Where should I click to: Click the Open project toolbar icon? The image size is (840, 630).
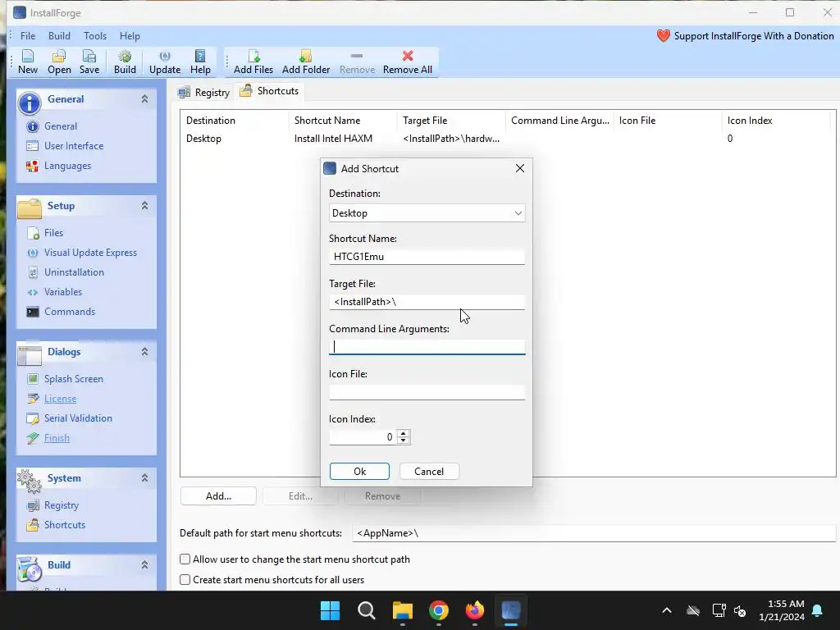click(x=59, y=62)
